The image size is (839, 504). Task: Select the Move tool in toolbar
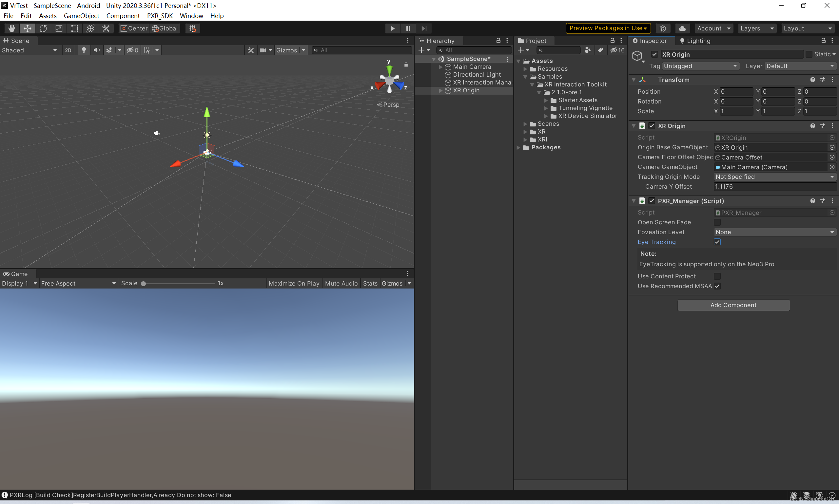coord(27,28)
